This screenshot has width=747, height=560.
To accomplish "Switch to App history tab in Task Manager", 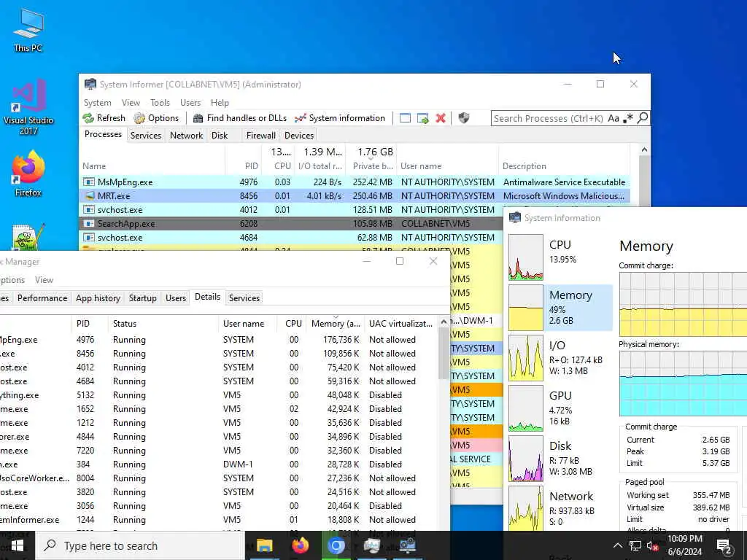I will click(x=98, y=298).
